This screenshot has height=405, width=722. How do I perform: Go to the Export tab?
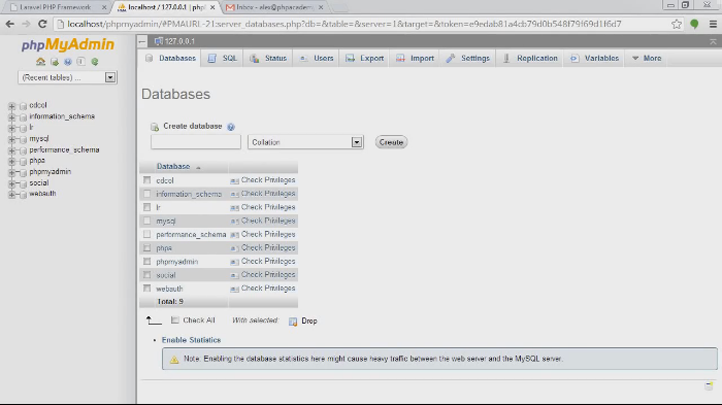coord(365,58)
